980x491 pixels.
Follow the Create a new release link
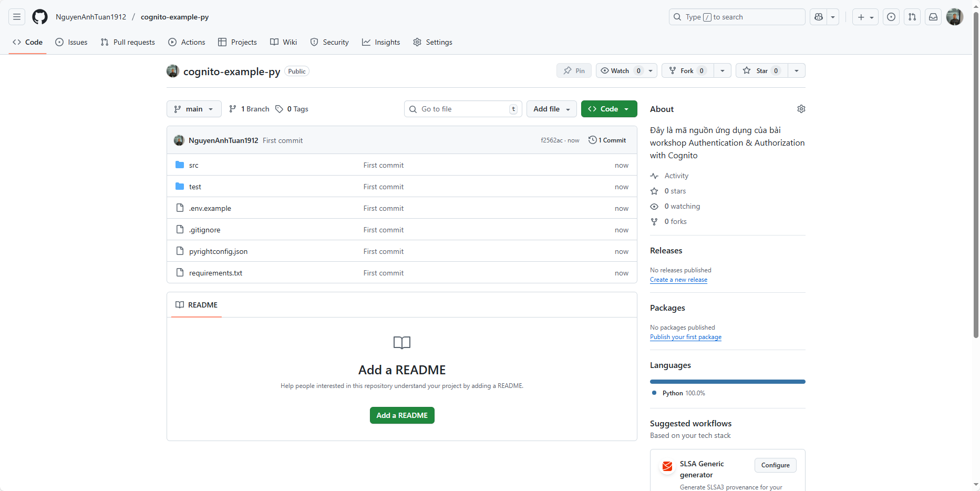click(678, 280)
